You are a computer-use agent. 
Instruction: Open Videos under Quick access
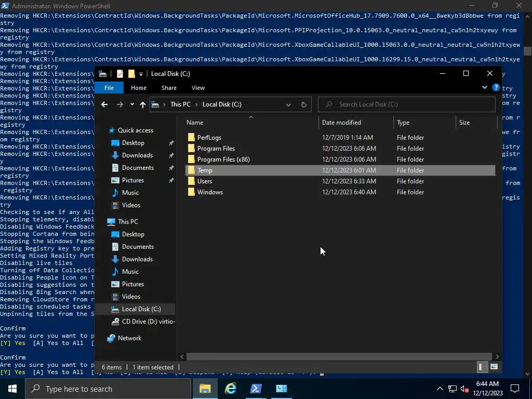point(130,205)
